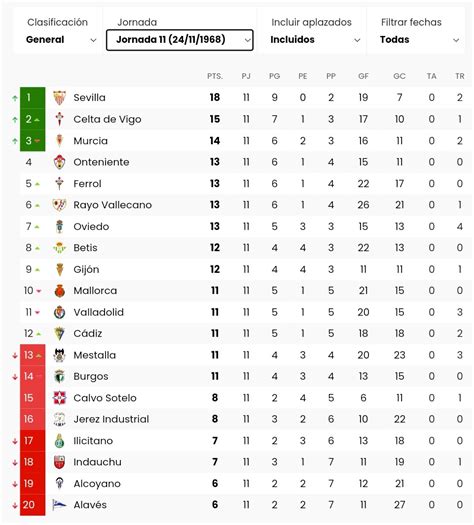Open the Murcia team link
Image resolution: width=474 pixels, height=525 pixels.
[90, 141]
